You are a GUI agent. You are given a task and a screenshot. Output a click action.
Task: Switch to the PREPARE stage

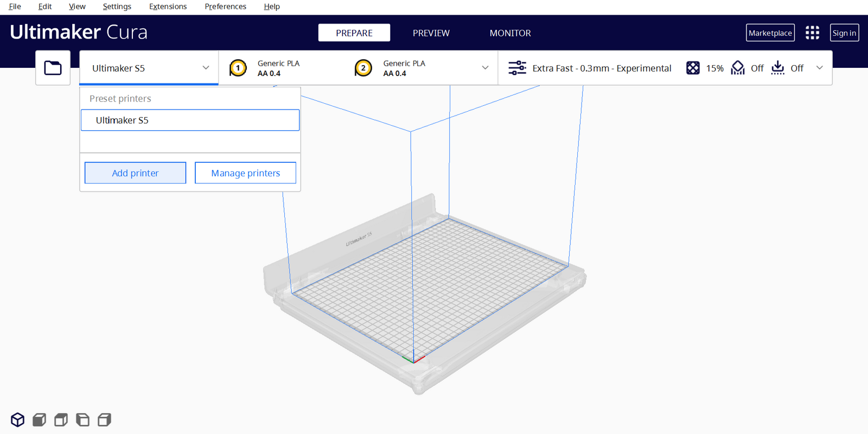pyautogui.click(x=354, y=33)
